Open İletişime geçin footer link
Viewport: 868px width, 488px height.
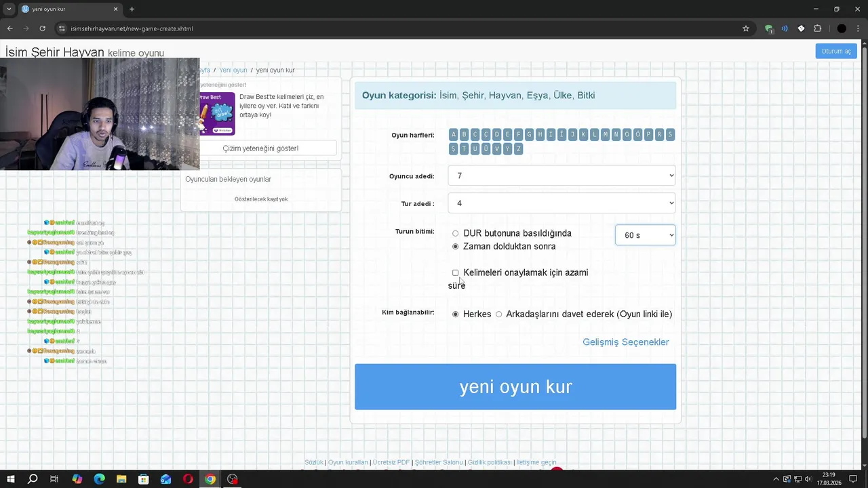tap(536, 462)
